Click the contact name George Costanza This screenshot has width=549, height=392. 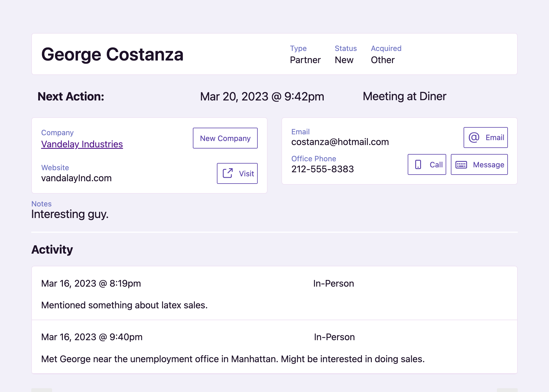coord(112,54)
